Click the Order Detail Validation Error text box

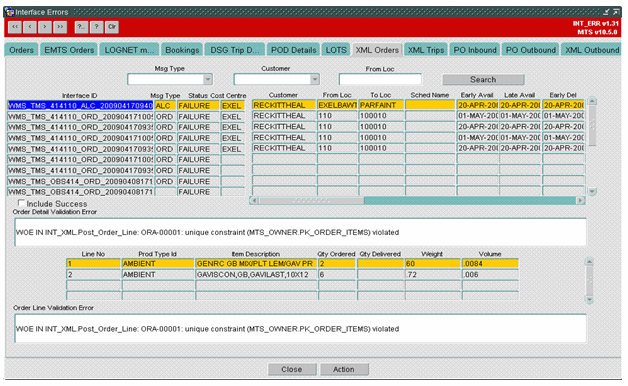click(x=300, y=232)
